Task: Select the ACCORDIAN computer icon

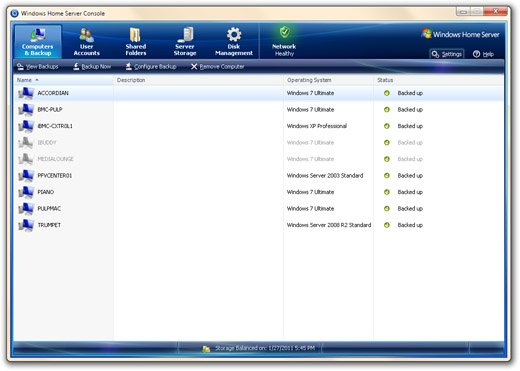Action: 26,93
